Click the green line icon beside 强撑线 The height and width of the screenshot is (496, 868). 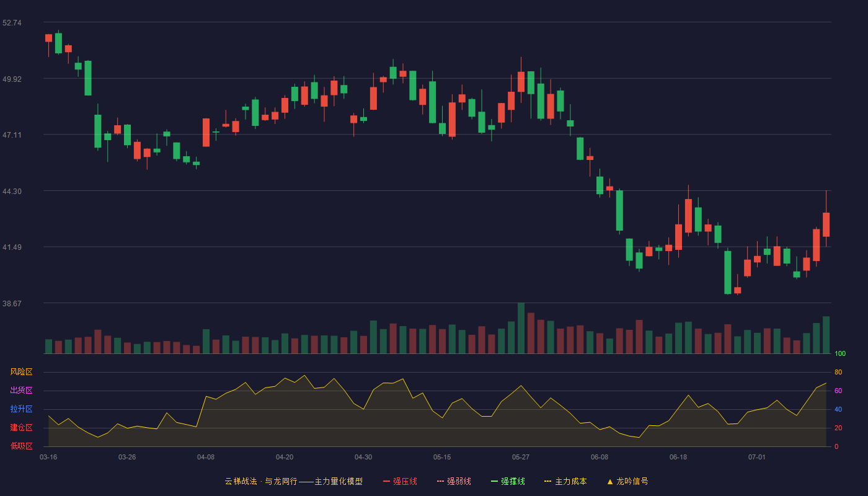[x=494, y=481]
